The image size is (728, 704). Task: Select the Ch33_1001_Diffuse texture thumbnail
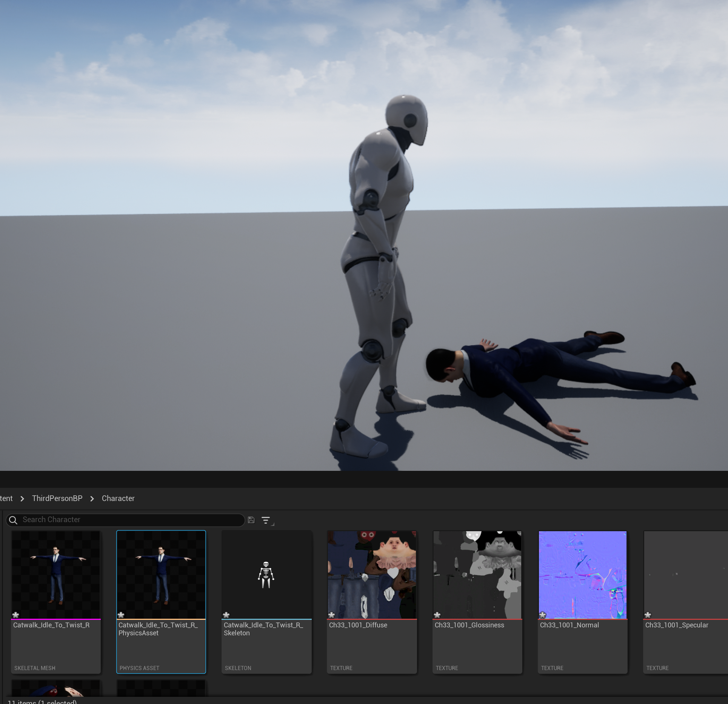(x=372, y=575)
